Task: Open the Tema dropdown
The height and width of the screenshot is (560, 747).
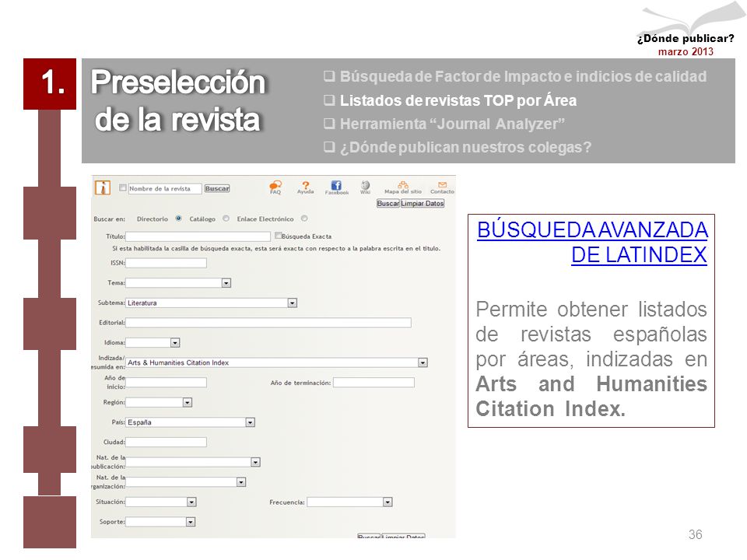Action: 226,283
